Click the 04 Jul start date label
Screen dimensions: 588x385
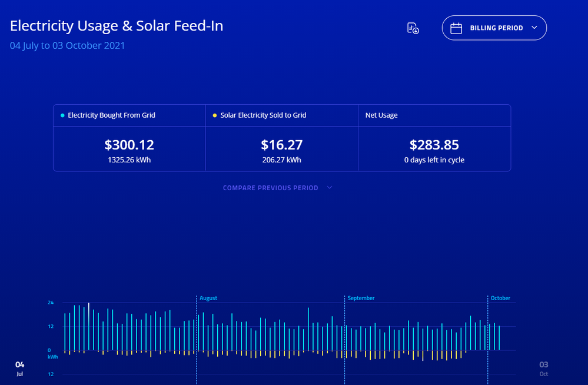[19, 368]
